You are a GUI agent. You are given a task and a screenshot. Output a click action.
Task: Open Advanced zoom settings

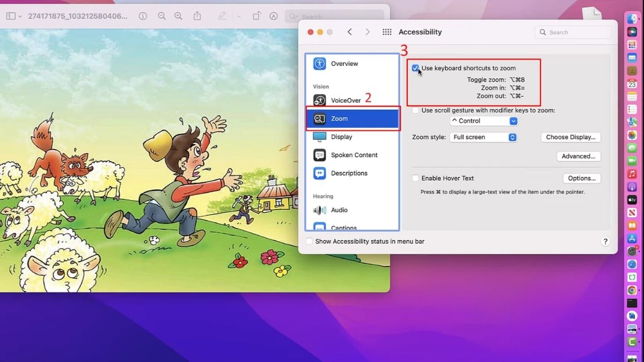click(579, 157)
